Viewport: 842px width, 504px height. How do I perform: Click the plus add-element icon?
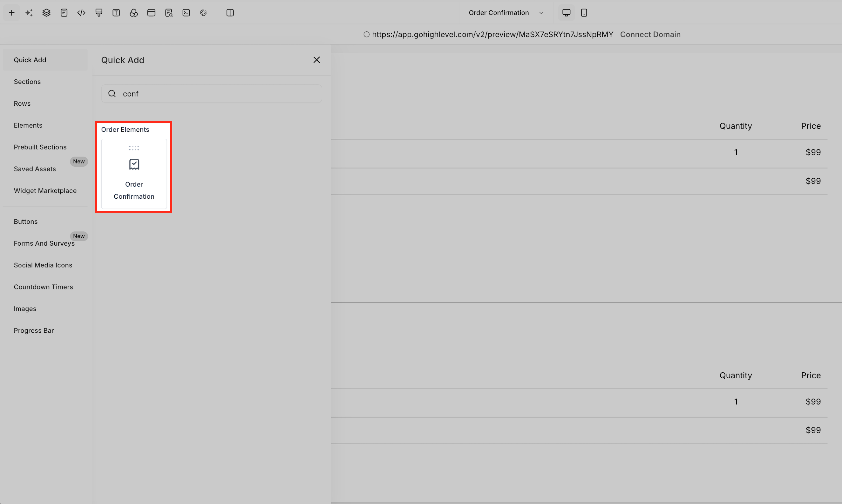tap(11, 13)
